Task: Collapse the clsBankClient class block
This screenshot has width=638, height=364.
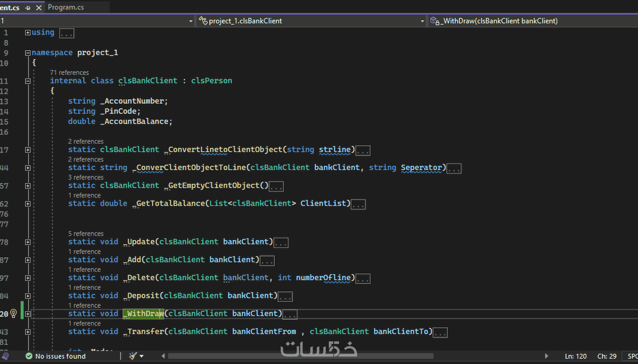Action: (x=28, y=81)
